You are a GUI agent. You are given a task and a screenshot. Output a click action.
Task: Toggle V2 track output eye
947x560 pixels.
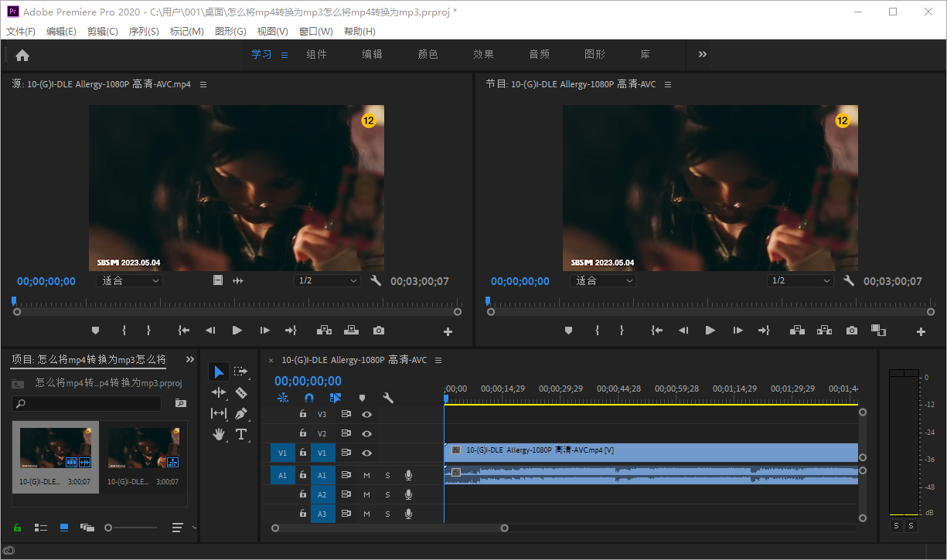point(367,434)
